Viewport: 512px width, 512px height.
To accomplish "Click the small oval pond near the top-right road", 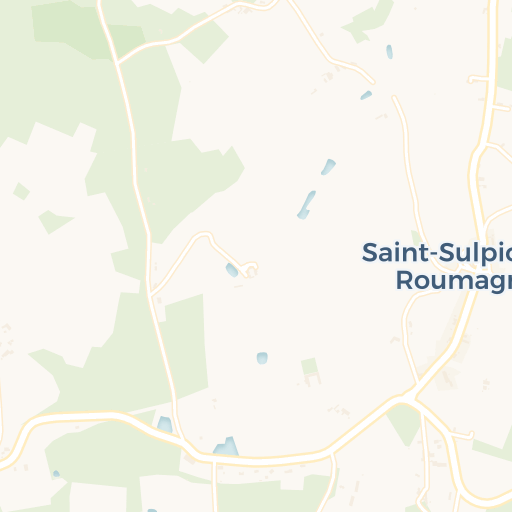I will pos(389,52).
